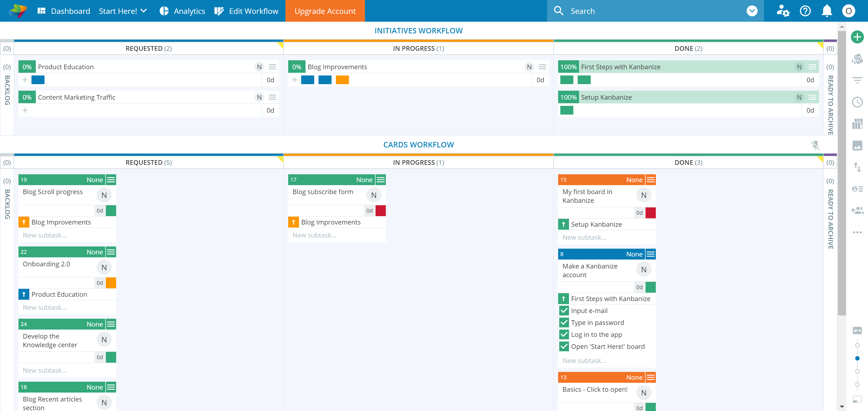Open card menu on Blog Improvements initiative
This screenshot has width=868, height=411.
pos(542,67)
